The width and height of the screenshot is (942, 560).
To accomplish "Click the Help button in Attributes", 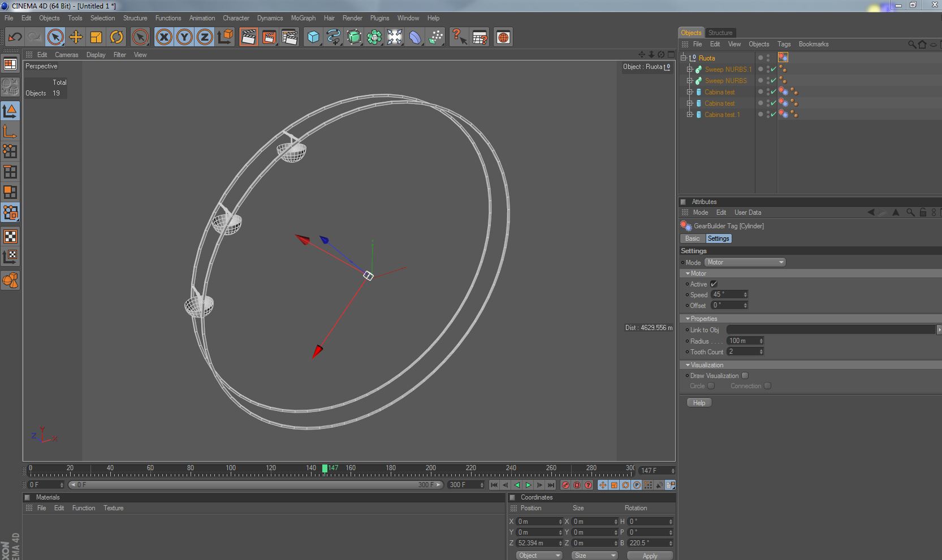I will (699, 403).
